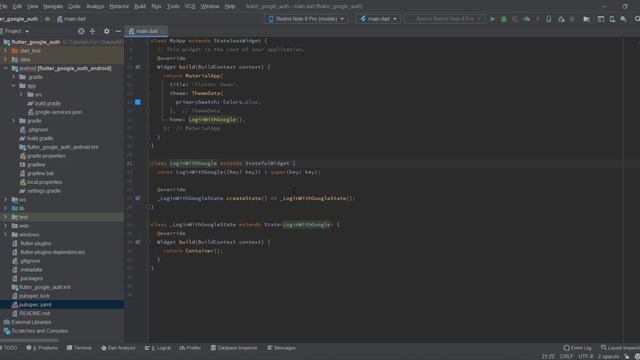The image size is (640, 360).
Task: Select pubspec.lock in project tree
Action: 34,296
